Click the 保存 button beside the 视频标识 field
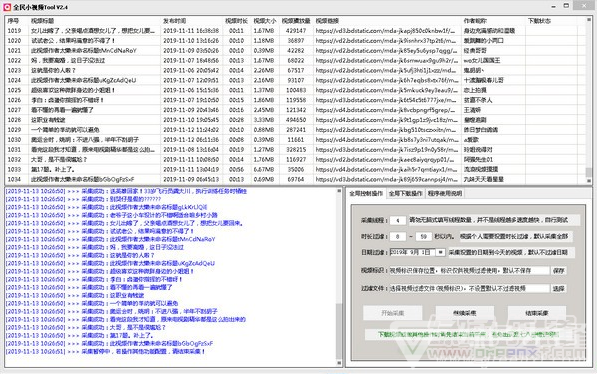Viewport: 597px width, 374px height. pyautogui.click(x=559, y=270)
